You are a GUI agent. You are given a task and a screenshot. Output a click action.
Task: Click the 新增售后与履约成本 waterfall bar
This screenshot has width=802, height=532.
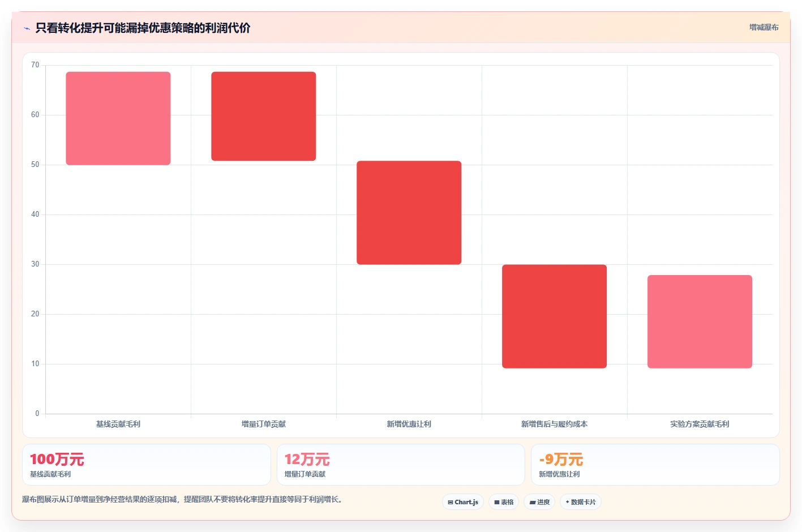[555, 316]
